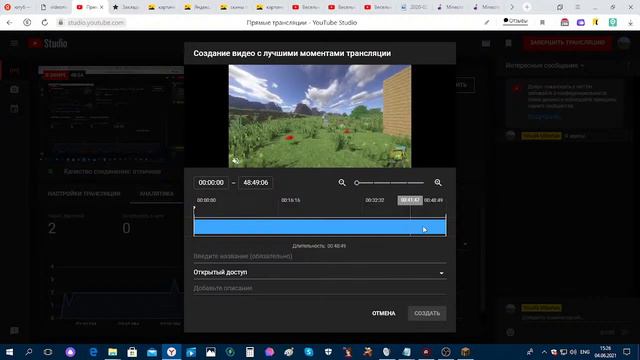Click the red end stream button

pyautogui.click(x=567, y=42)
